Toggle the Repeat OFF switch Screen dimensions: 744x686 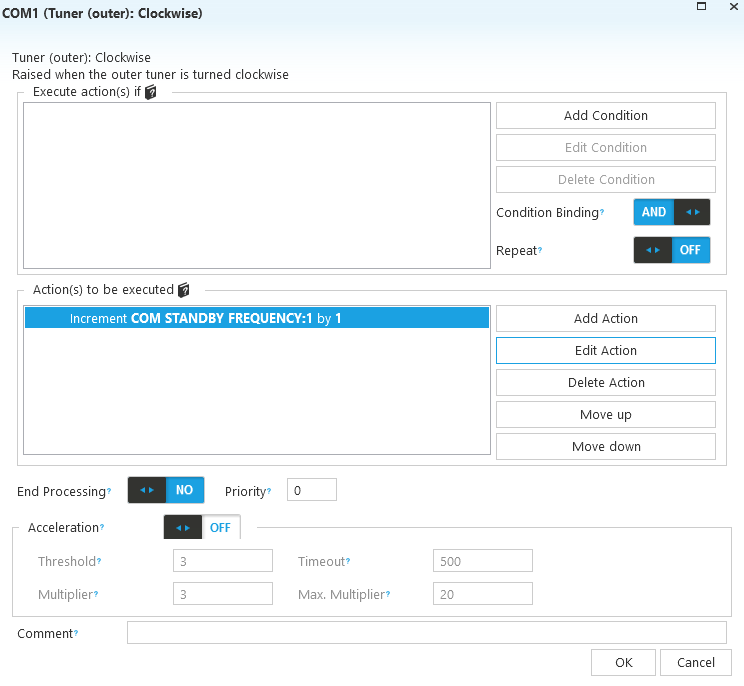click(671, 250)
